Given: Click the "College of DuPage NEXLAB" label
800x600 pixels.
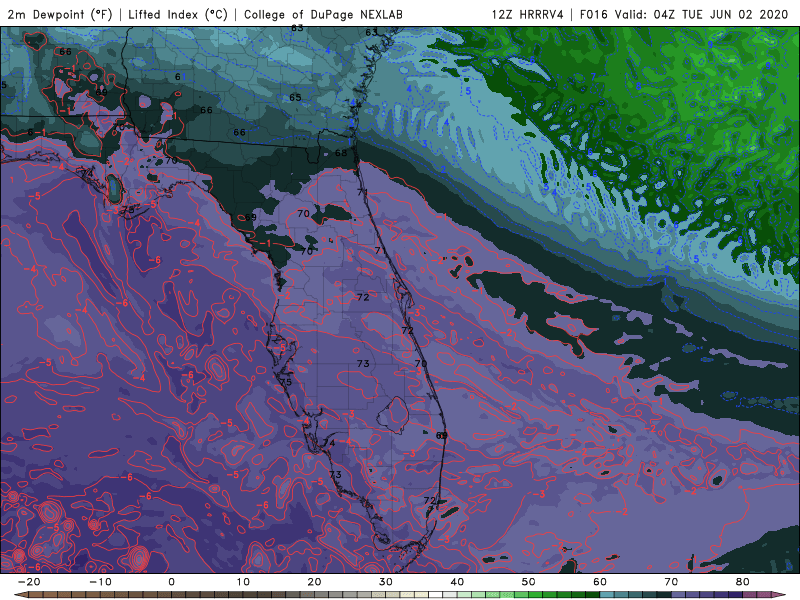Looking at the screenshot, I should coord(323,14).
